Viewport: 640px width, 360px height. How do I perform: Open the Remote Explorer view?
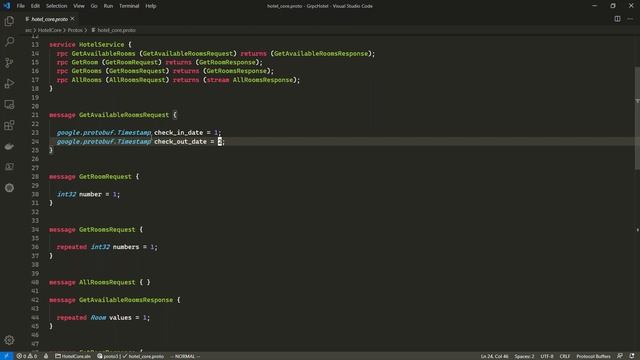9,104
